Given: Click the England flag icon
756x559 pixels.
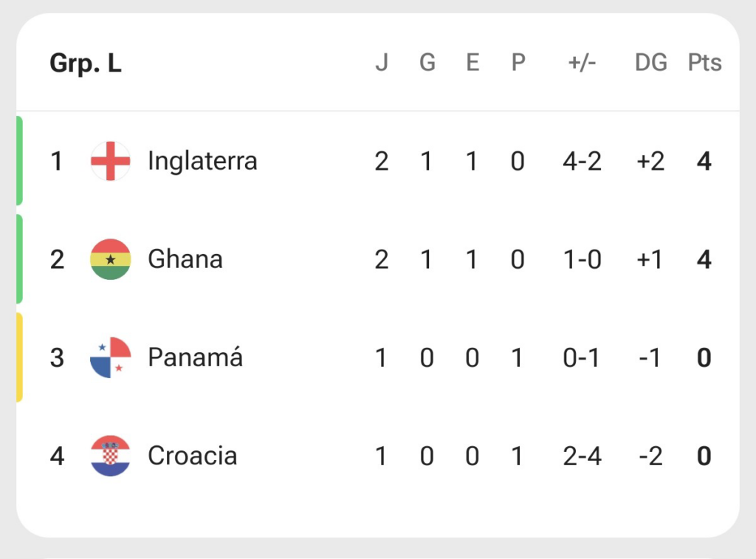Looking at the screenshot, I should 111,161.
